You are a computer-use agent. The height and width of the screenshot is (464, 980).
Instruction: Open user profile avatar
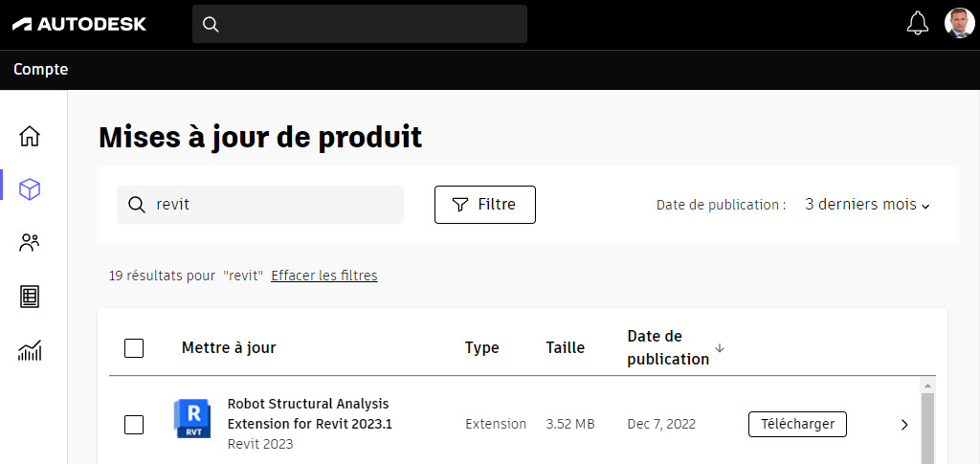tap(959, 24)
